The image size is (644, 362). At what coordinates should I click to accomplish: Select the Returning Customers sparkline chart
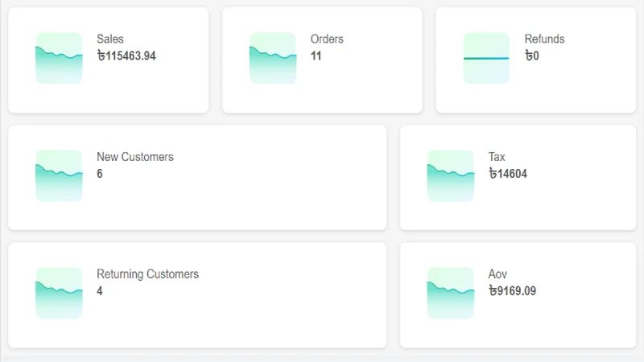coord(59,293)
